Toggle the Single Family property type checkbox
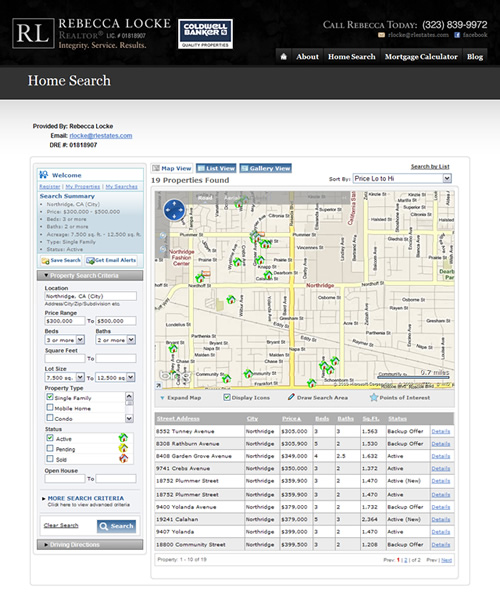Image resolution: width=500 pixels, height=599 pixels. [50, 397]
